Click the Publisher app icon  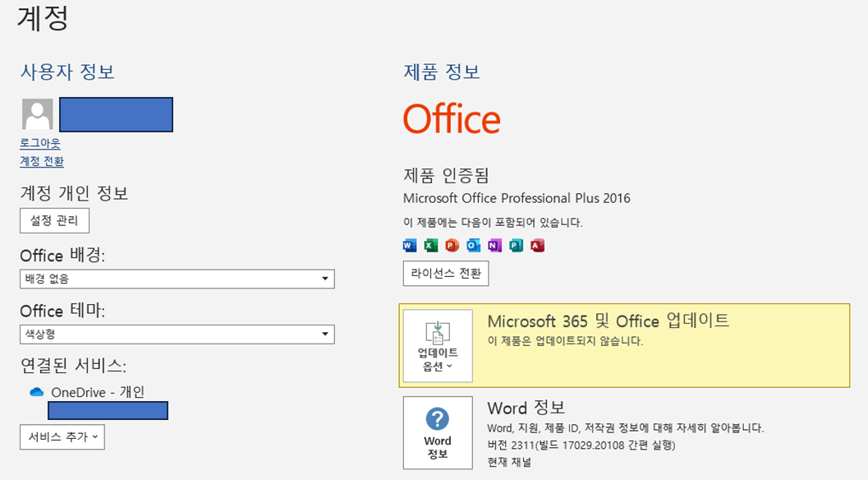516,245
